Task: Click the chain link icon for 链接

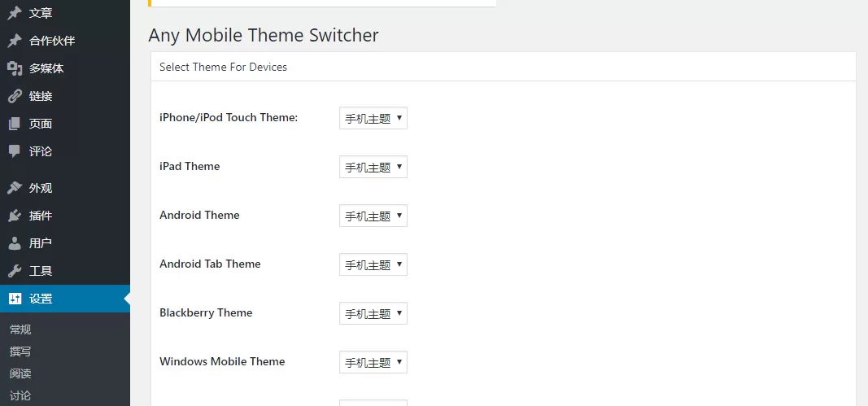Action: click(x=15, y=96)
